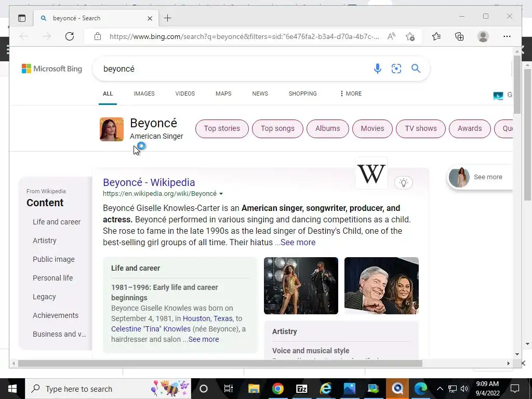Jump to Business and v... section
The width and height of the screenshot is (532, 399).
pyautogui.click(x=59, y=334)
